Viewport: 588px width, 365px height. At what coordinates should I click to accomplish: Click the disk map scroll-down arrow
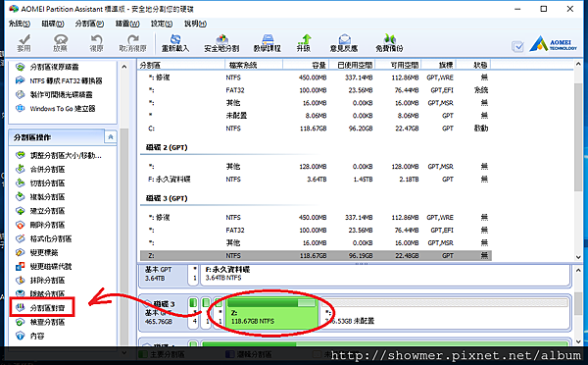tap(578, 341)
